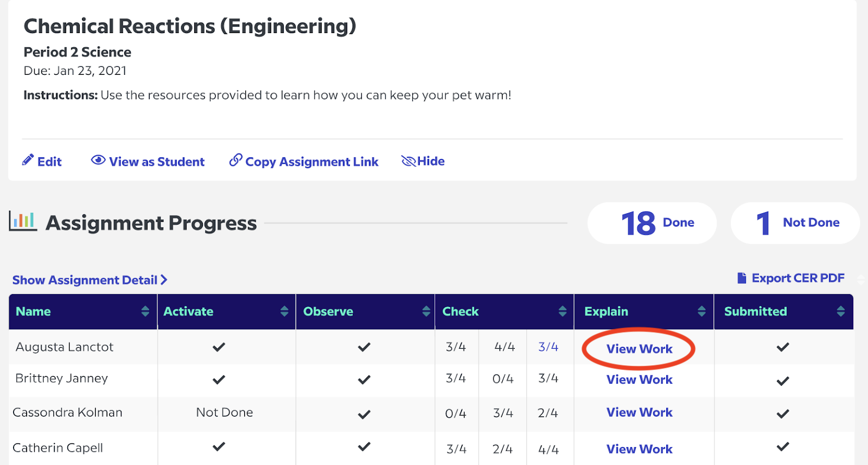Select the 1 Not Done filter pill
This screenshot has height=465, width=868.
coord(795,223)
